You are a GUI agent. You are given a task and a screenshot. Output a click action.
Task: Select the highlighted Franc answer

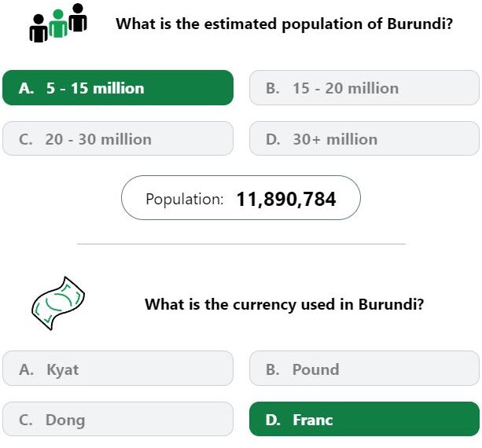click(364, 419)
